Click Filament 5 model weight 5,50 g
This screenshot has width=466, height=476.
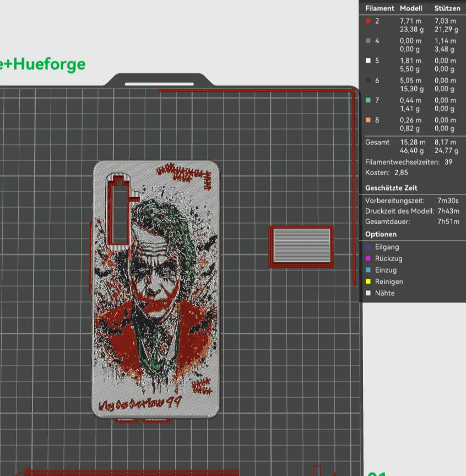point(409,69)
